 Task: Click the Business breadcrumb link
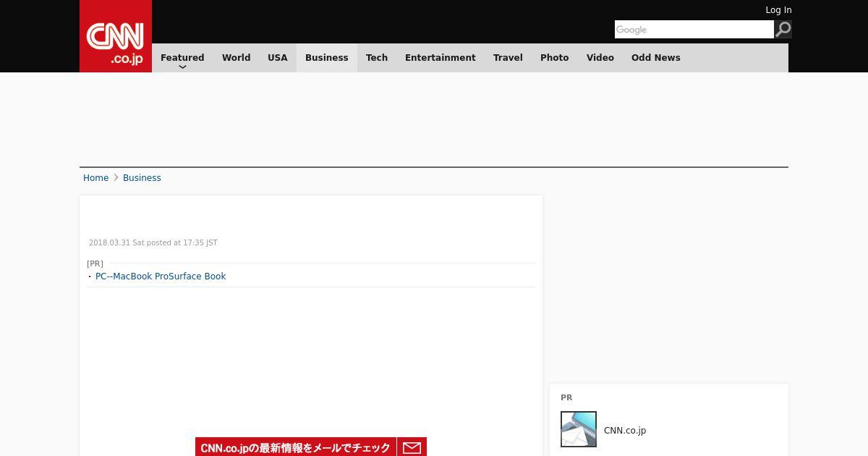pos(142,178)
